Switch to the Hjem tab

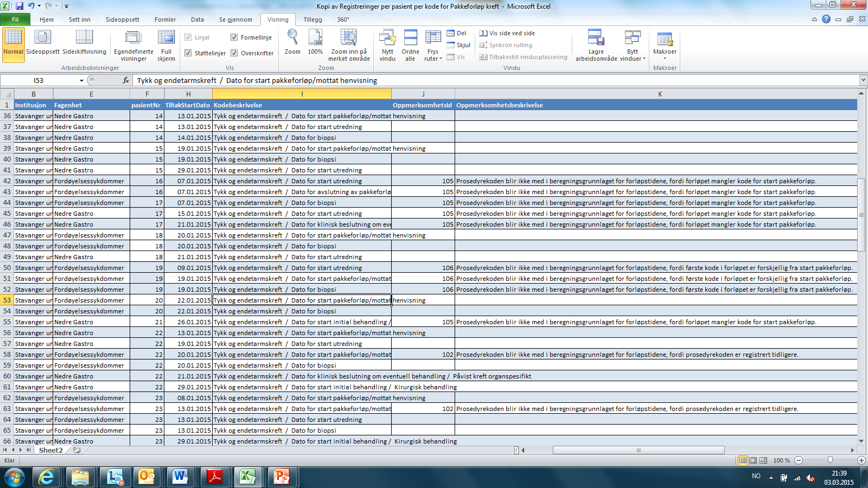(x=47, y=20)
